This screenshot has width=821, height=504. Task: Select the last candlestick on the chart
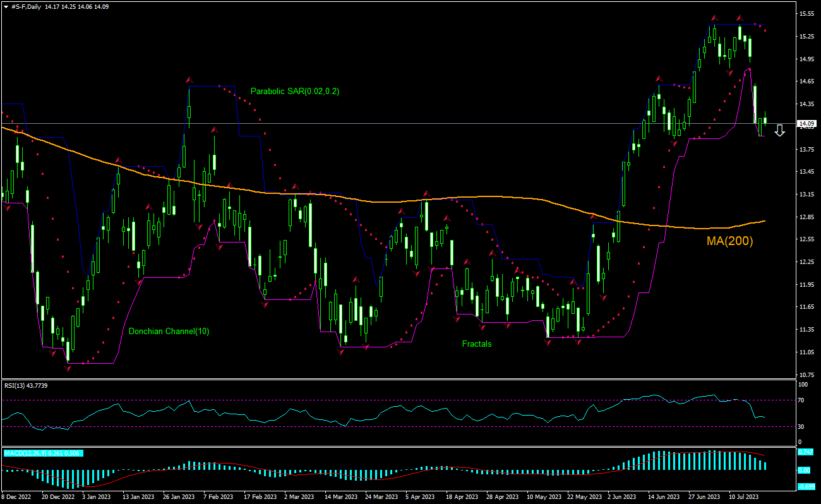(765, 119)
